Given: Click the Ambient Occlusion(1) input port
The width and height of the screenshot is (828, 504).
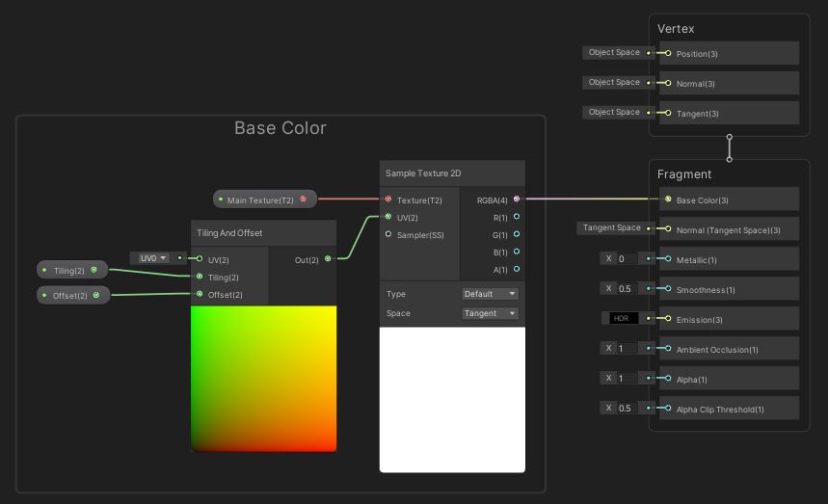Looking at the screenshot, I should click(668, 348).
